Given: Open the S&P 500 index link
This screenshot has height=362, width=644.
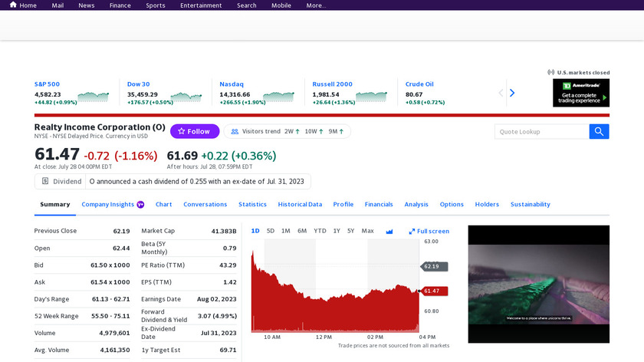Looking at the screenshot, I should tap(47, 84).
